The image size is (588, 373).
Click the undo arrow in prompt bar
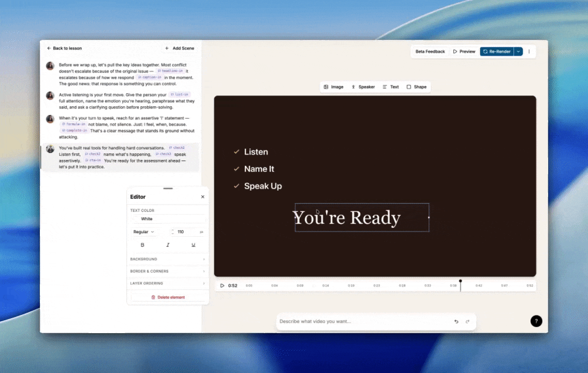(457, 321)
